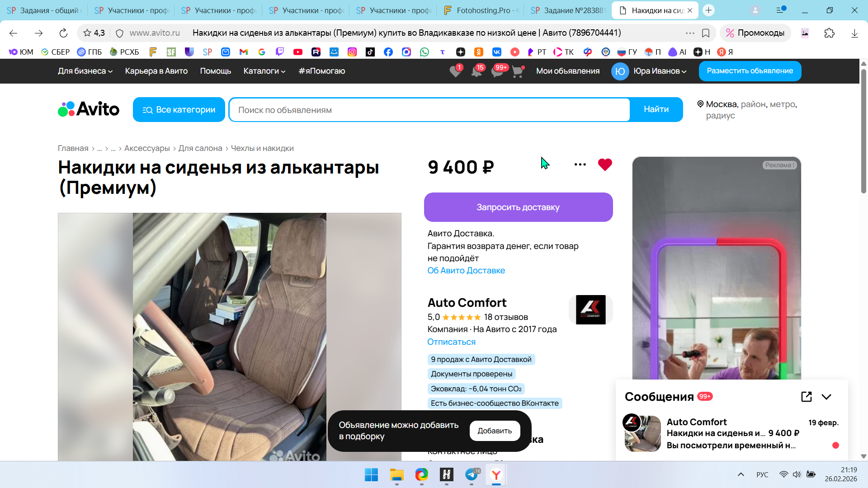Click the browser bookmark icon in address bar

(x=706, y=33)
